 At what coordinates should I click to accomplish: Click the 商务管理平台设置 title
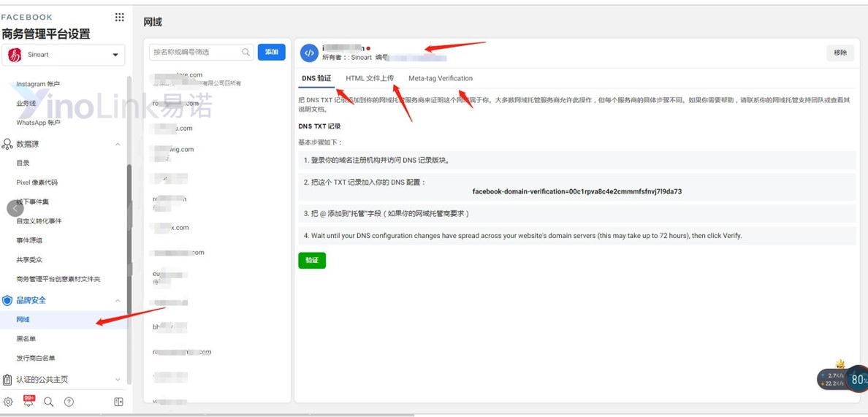46,34
